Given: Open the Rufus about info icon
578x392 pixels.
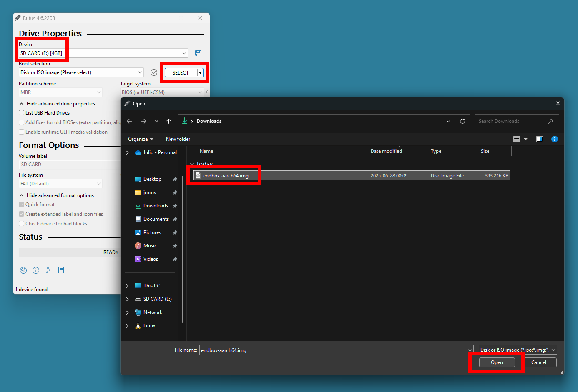Looking at the screenshot, I should (x=36, y=270).
